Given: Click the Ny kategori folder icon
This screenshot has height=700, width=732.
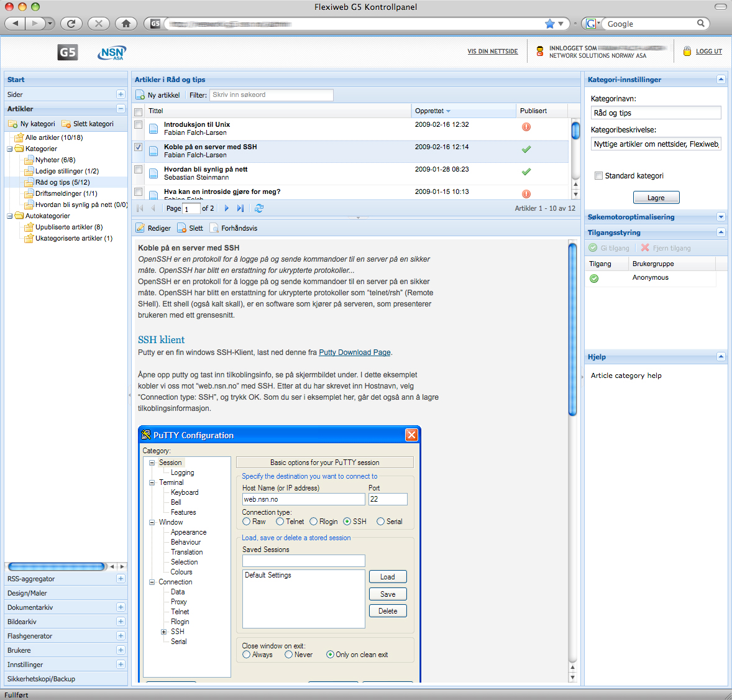Looking at the screenshot, I should [13, 124].
